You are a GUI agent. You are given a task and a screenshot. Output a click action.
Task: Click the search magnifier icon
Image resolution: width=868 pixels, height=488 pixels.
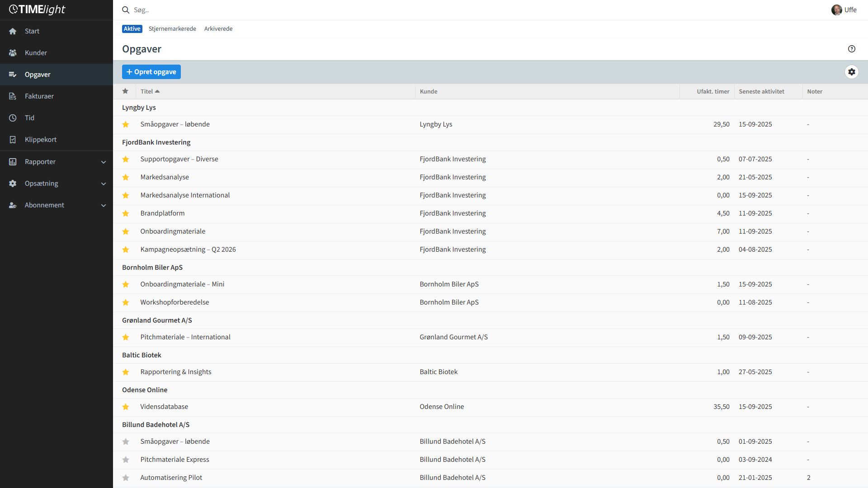(126, 10)
